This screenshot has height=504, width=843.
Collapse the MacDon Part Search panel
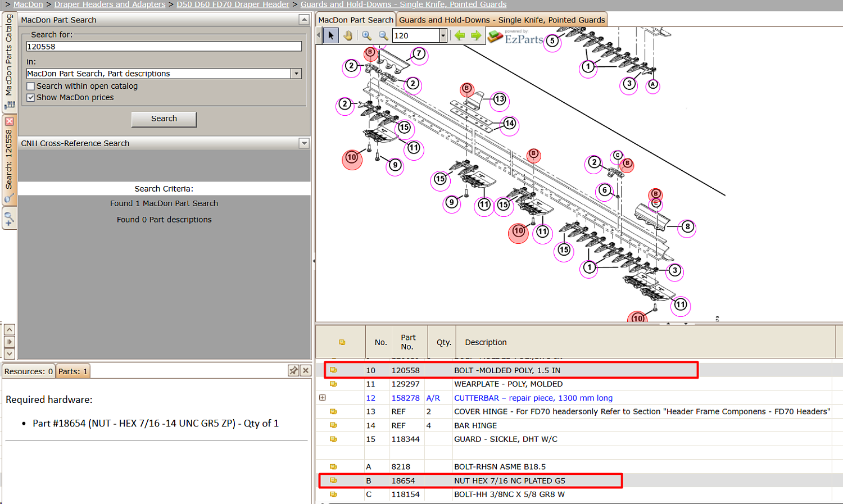304,20
